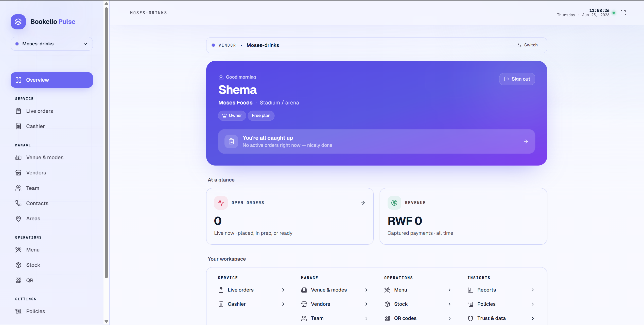
Task: Toggle fullscreen with the top-right icon
Action: (x=623, y=13)
